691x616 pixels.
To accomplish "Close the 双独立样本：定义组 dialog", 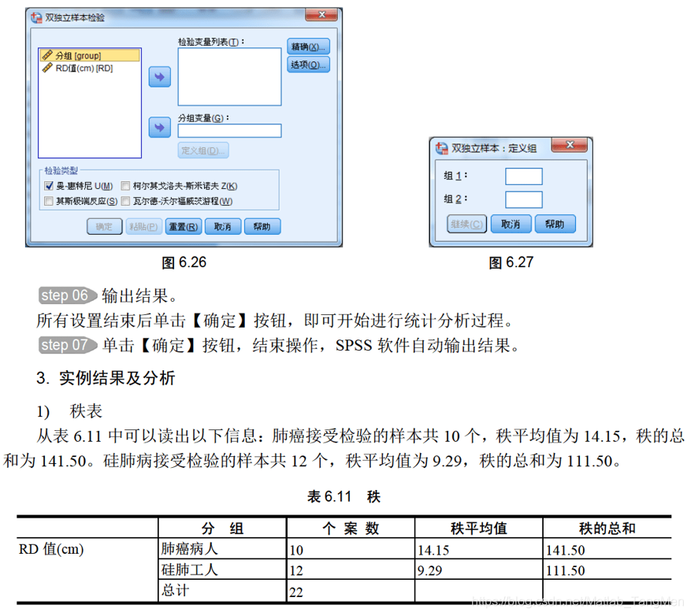I will pyautogui.click(x=570, y=144).
